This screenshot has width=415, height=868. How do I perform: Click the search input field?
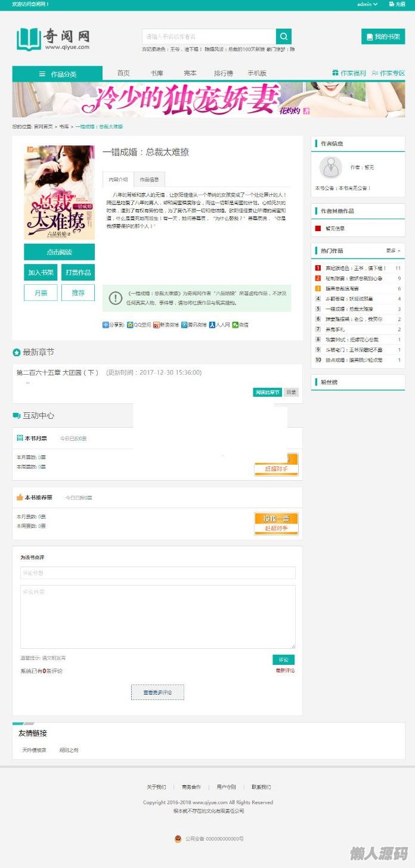(209, 36)
